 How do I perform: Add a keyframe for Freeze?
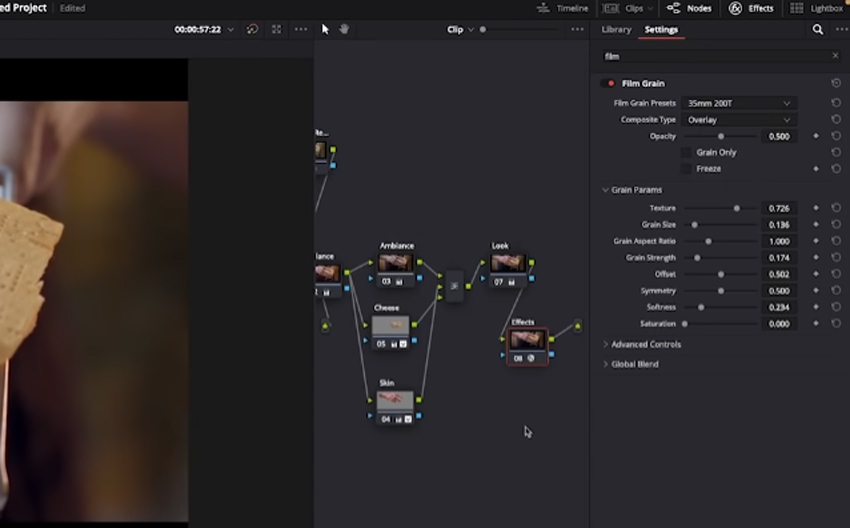coord(816,169)
